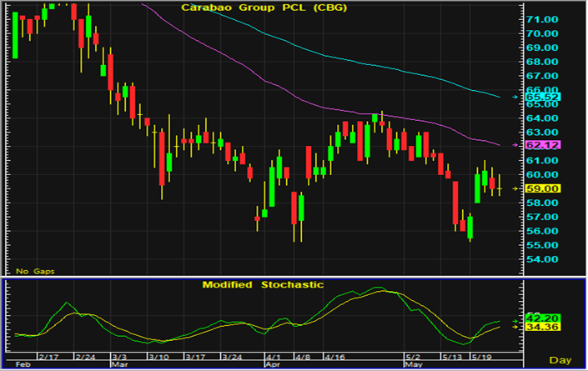
Task: Click the 5/2 date axis label
Action: 413,357
